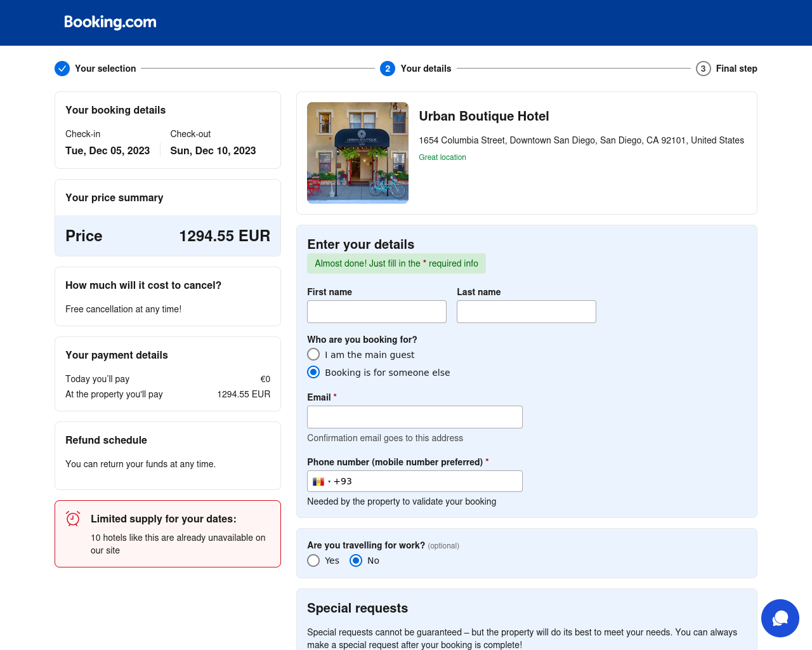The image size is (812, 650).
Task: Go to 'Your selection' step
Action: (x=105, y=69)
